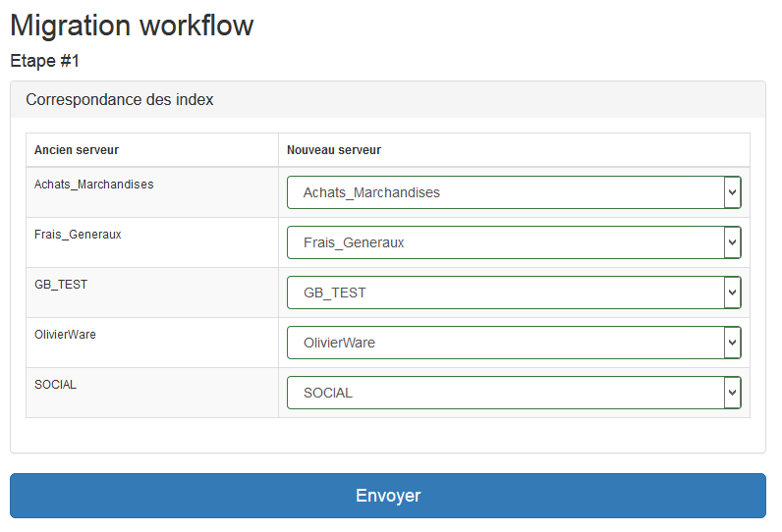Open the Frais_Generaux server dropdown

(505, 242)
